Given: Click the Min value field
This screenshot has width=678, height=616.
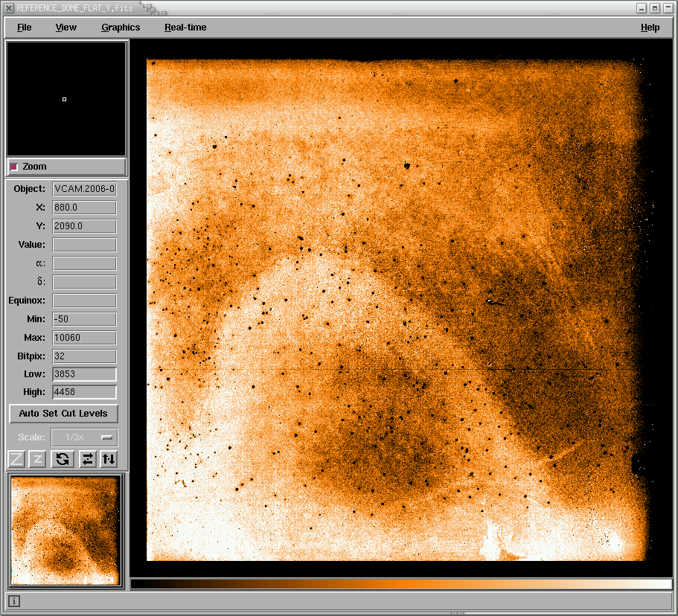Looking at the screenshot, I should coord(84,319).
